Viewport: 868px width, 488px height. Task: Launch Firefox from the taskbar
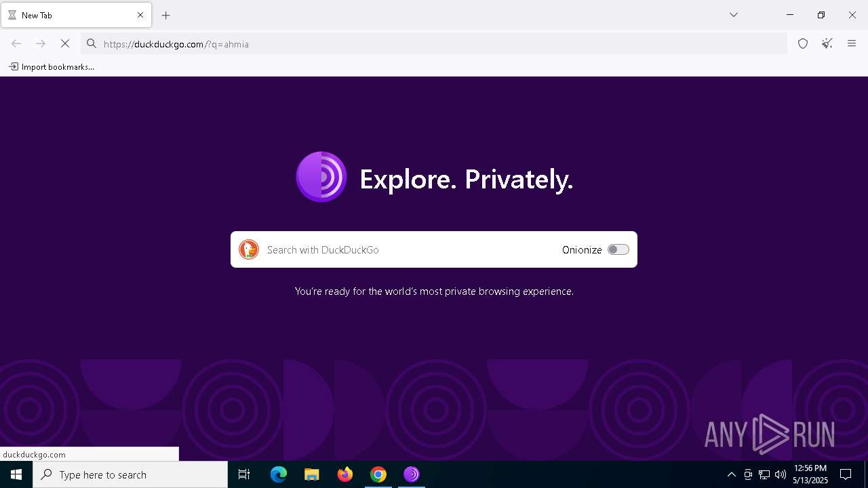click(345, 474)
